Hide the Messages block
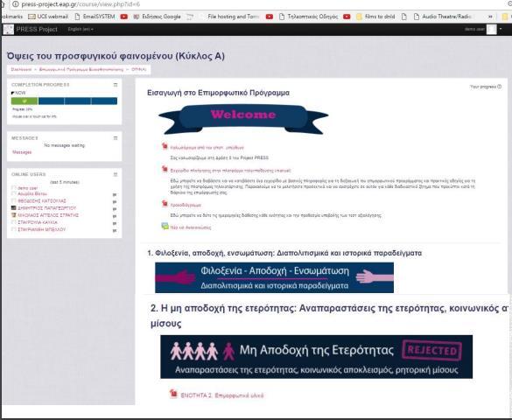Screen dimensions: 512x420 coord(116,138)
